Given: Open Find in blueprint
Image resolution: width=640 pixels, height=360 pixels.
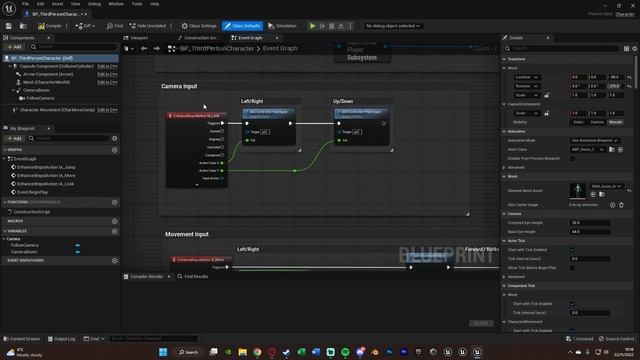Looking at the screenshot, I should tap(115, 26).
